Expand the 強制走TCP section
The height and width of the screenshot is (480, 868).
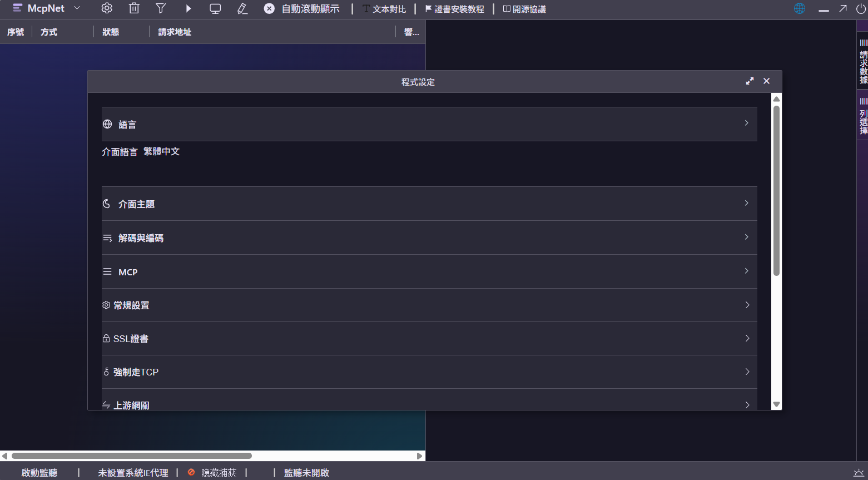(x=429, y=372)
